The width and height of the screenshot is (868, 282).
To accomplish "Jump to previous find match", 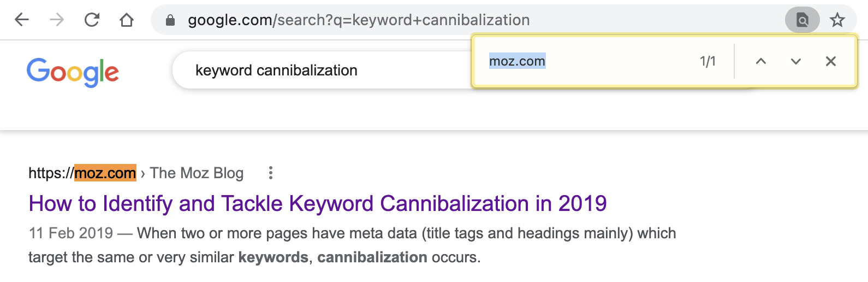I will pos(761,61).
